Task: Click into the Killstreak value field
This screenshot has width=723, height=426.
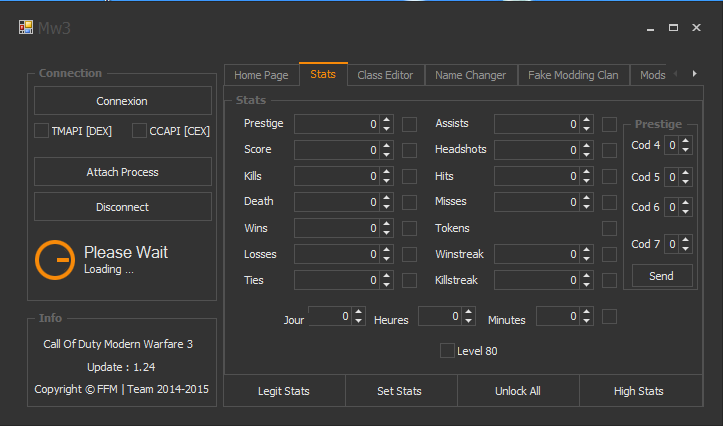Action: tap(537, 280)
